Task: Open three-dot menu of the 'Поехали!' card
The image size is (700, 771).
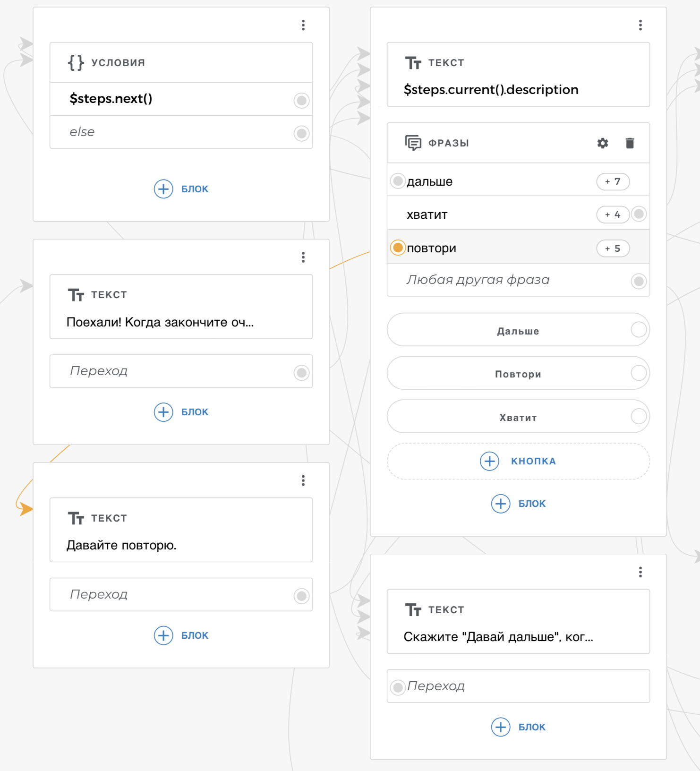Action: 303,257
